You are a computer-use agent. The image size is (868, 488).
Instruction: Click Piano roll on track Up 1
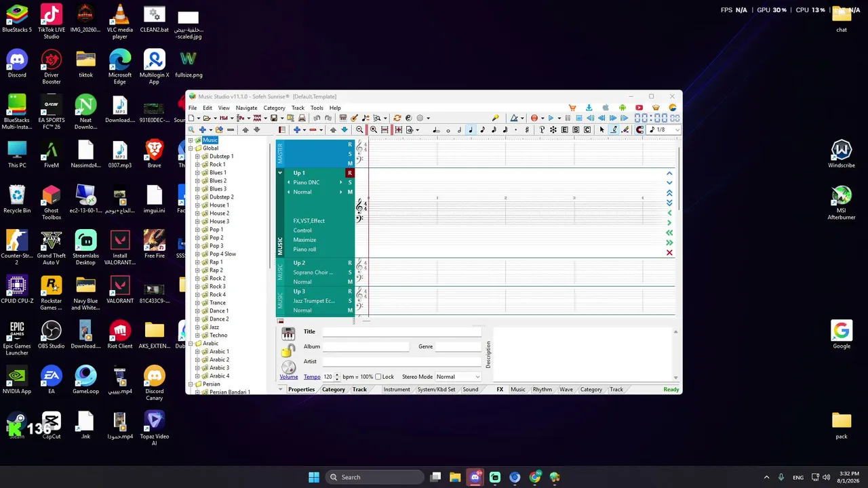click(304, 249)
